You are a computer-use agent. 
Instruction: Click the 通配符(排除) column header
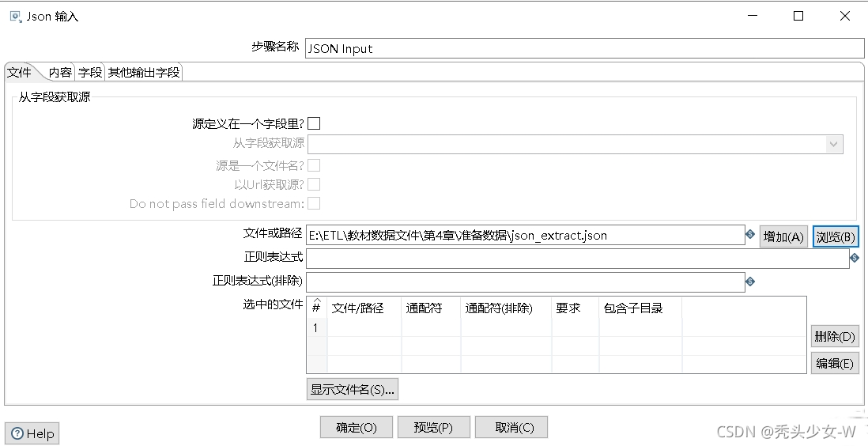click(505, 308)
